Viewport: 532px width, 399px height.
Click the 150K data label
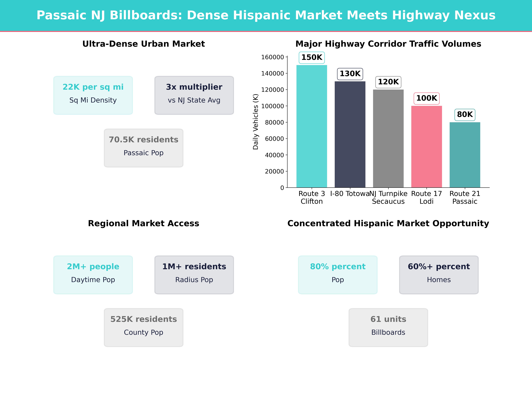[312, 58]
